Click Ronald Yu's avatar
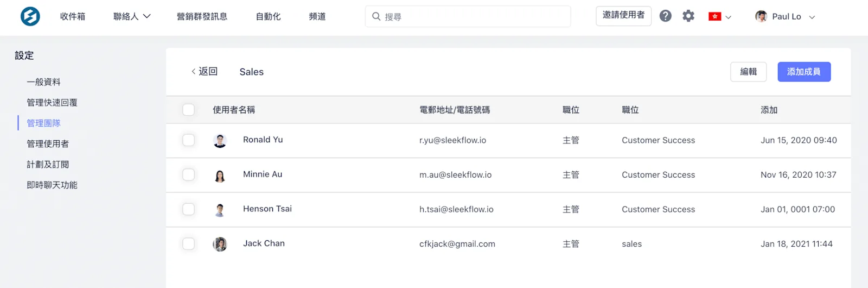 tap(220, 141)
